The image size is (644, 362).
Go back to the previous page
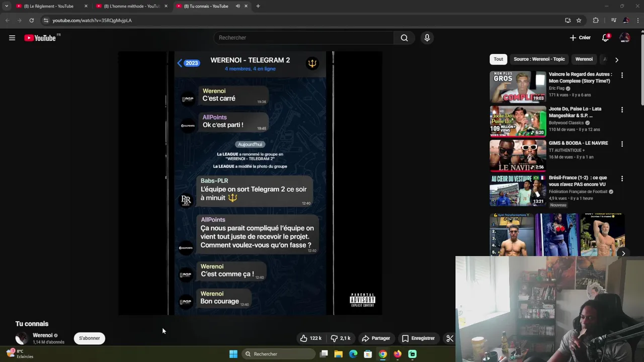[7, 20]
